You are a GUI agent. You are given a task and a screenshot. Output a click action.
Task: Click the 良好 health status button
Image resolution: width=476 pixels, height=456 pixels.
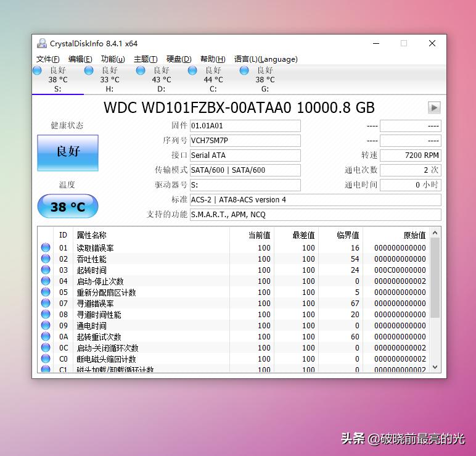[x=68, y=153]
